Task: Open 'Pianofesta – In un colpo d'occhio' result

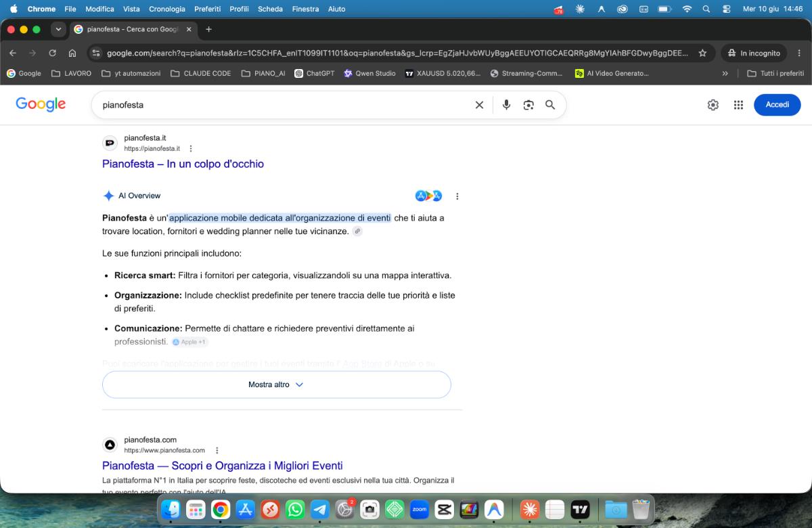Action: coord(183,164)
